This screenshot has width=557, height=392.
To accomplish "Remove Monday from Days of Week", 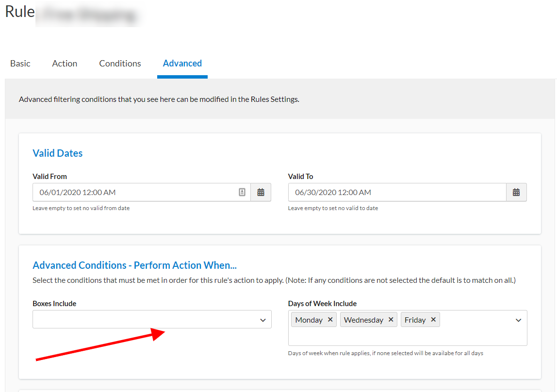I will (x=330, y=320).
